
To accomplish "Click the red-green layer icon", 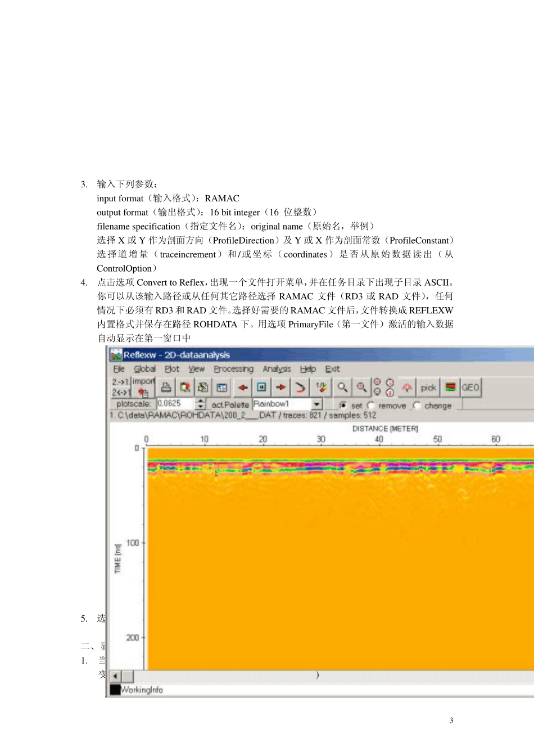I will 450,387.
